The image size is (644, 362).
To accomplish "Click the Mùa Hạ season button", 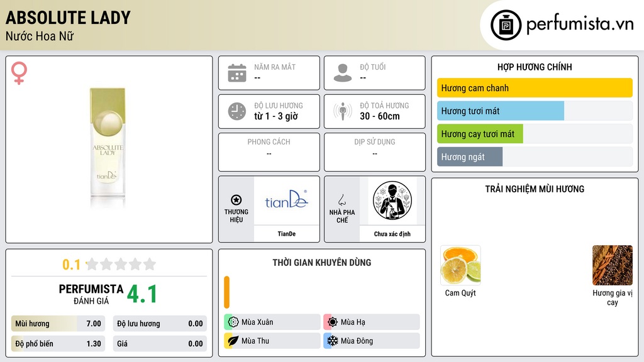I will click(x=371, y=322).
